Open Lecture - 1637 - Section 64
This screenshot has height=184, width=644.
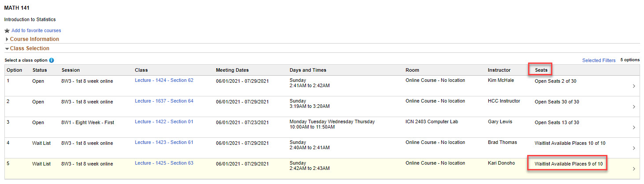pos(164,101)
